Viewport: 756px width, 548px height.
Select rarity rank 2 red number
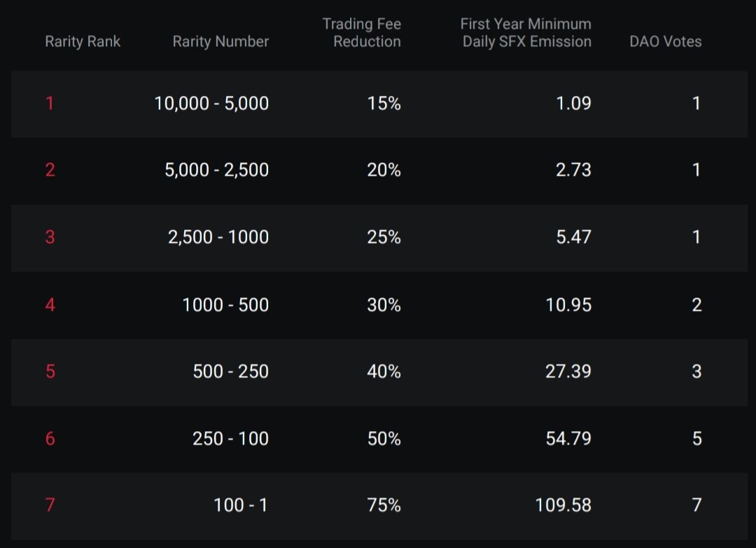click(50, 169)
